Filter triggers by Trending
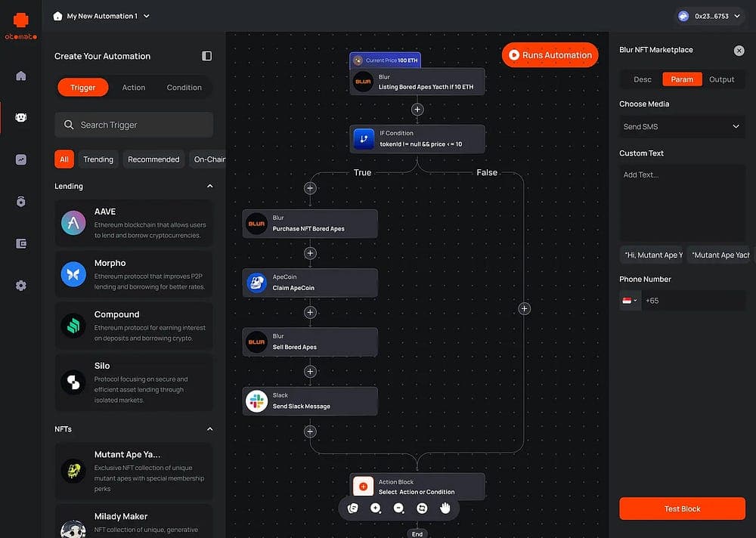756x538 pixels. [98, 159]
